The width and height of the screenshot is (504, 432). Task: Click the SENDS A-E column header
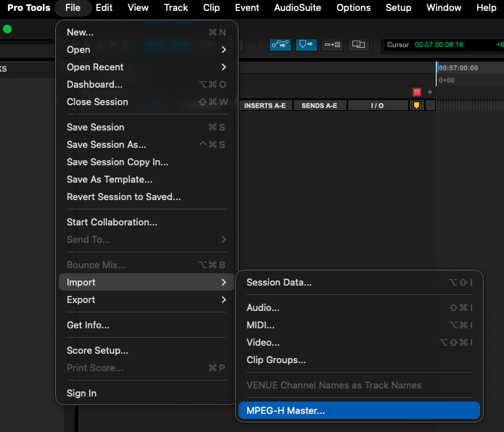[320, 106]
